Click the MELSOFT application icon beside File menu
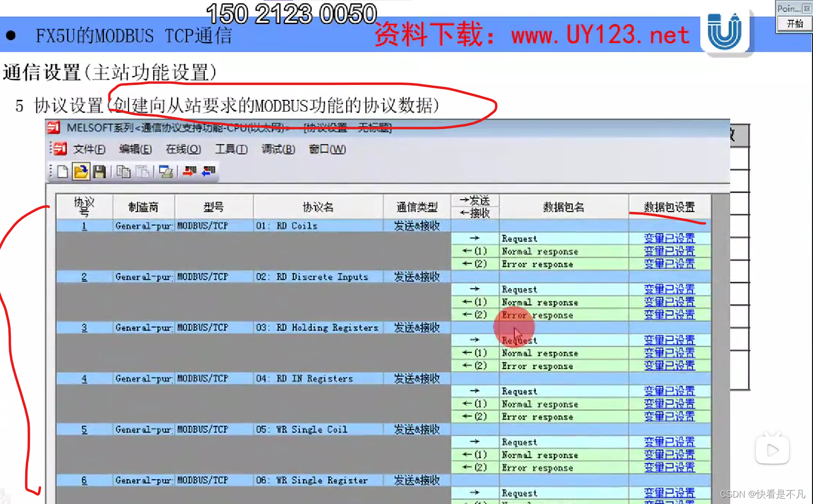813x504 pixels. click(x=60, y=149)
